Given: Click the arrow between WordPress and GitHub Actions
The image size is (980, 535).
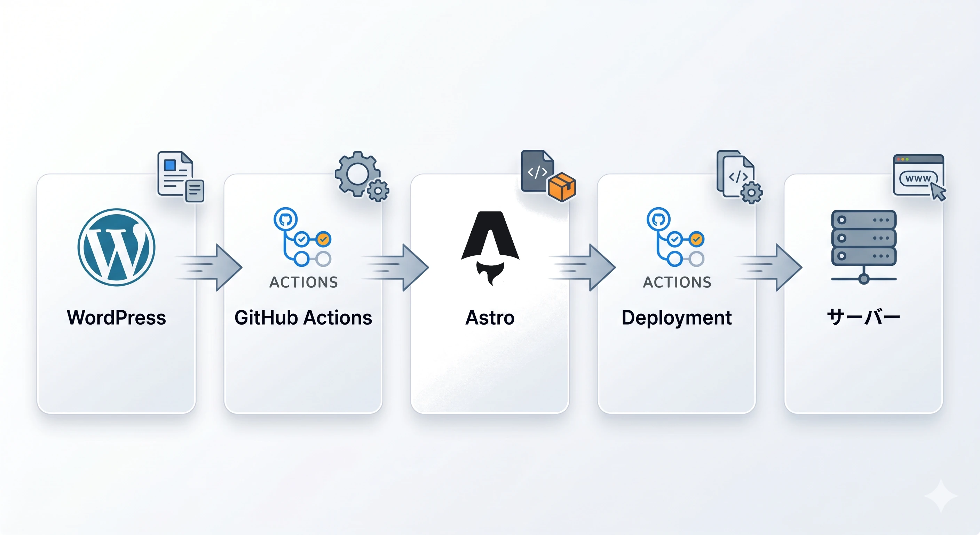Looking at the screenshot, I should 209,268.
